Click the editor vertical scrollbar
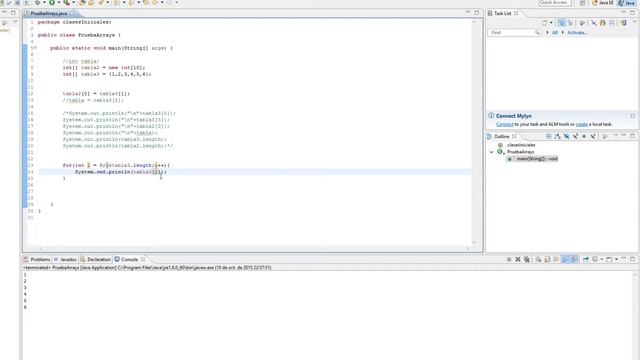 (474, 132)
